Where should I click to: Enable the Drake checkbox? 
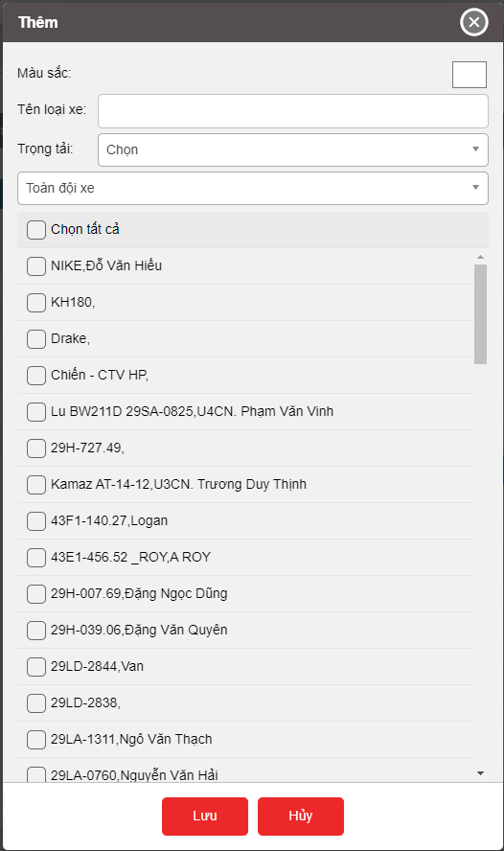click(x=36, y=338)
